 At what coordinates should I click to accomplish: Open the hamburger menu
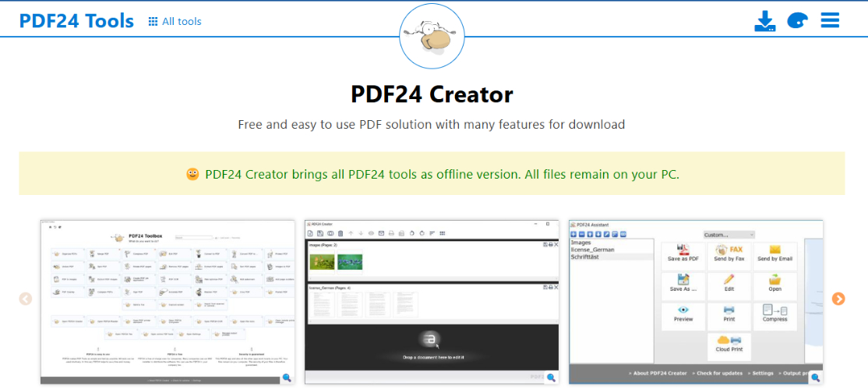830,20
